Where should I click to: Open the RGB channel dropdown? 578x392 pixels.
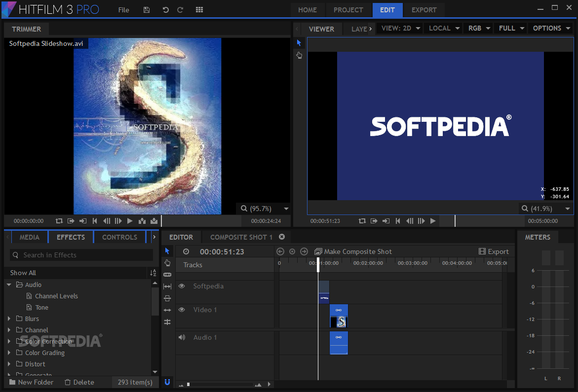click(479, 28)
